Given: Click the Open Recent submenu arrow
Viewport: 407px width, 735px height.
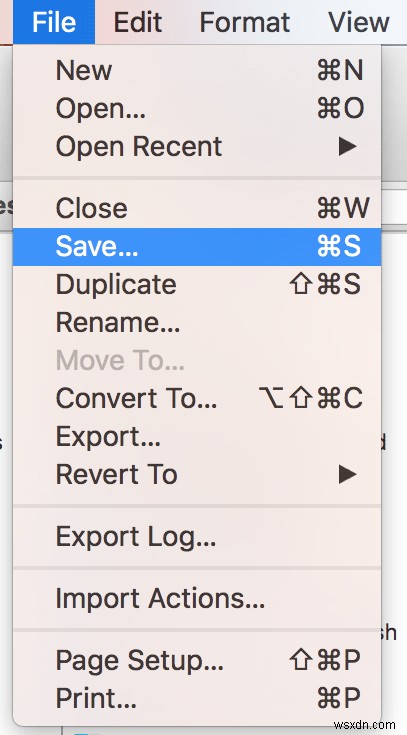Looking at the screenshot, I should [347, 147].
